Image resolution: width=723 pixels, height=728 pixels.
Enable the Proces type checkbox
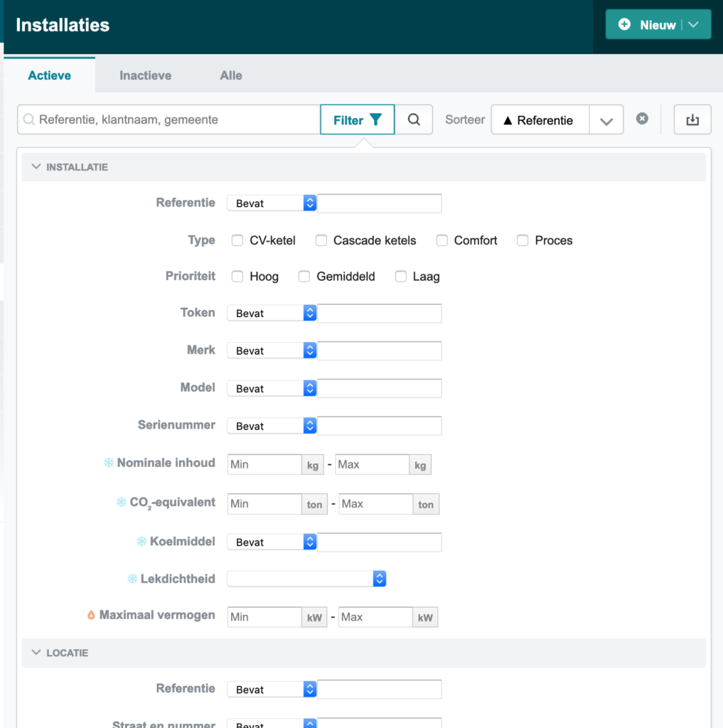523,240
